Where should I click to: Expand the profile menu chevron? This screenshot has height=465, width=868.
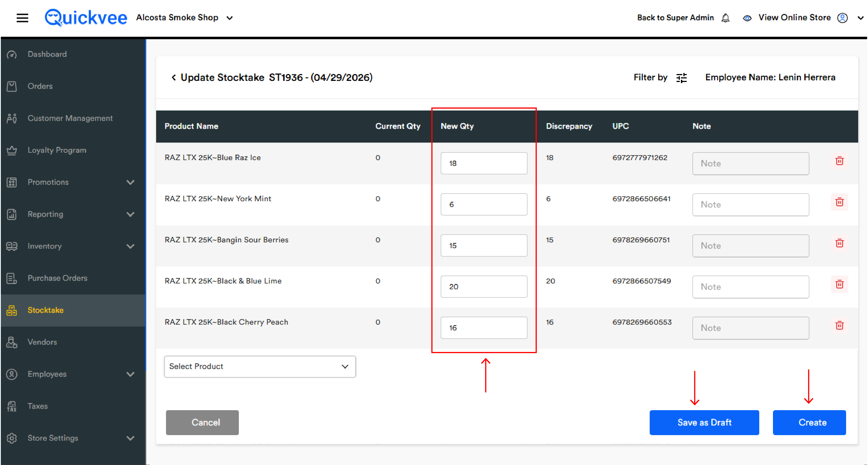tap(860, 18)
